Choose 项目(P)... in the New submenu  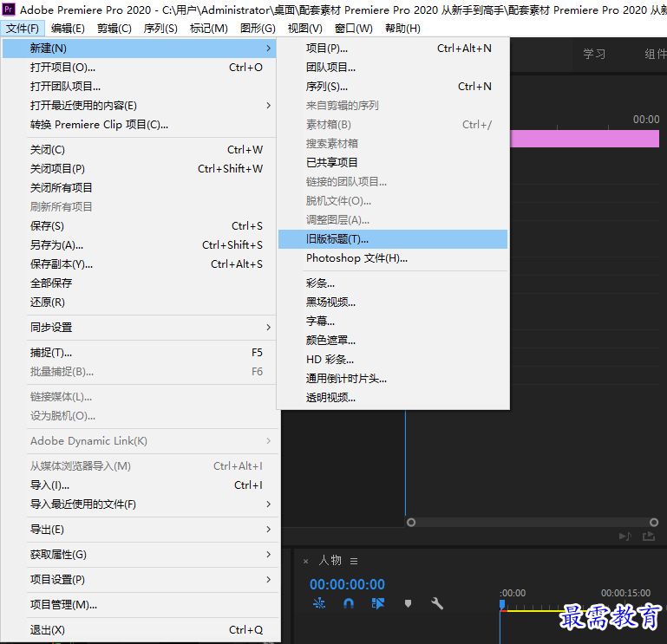tap(393, 48)
